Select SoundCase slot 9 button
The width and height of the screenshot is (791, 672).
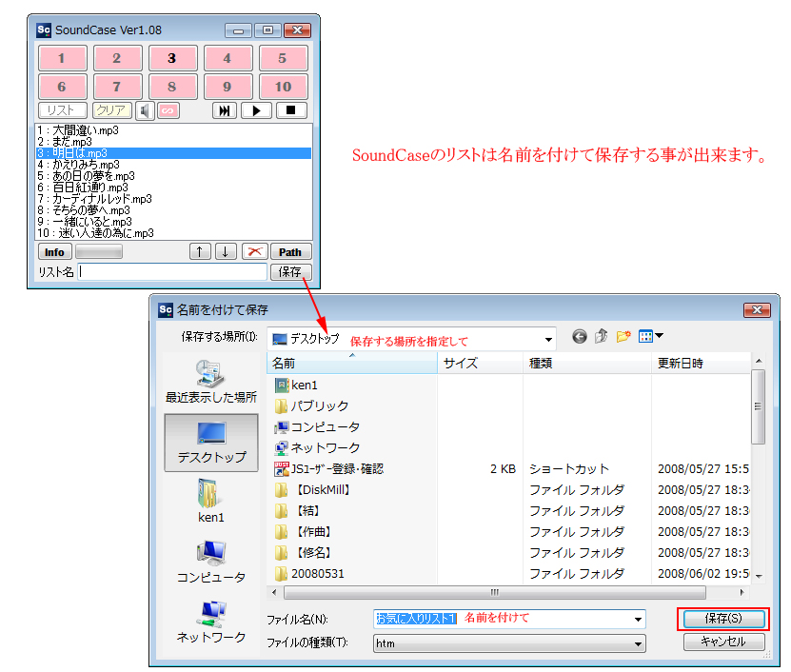click(x=228, y=87)
